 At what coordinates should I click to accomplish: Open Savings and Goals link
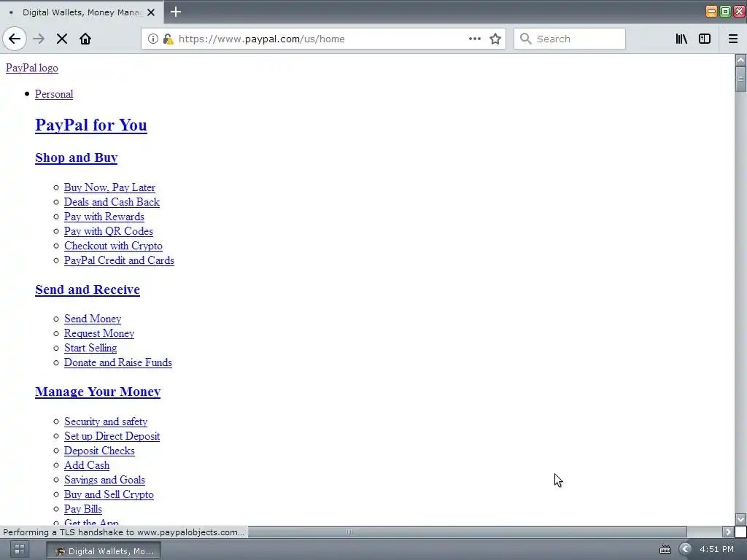pyautogui.click(x=105, y=480)
